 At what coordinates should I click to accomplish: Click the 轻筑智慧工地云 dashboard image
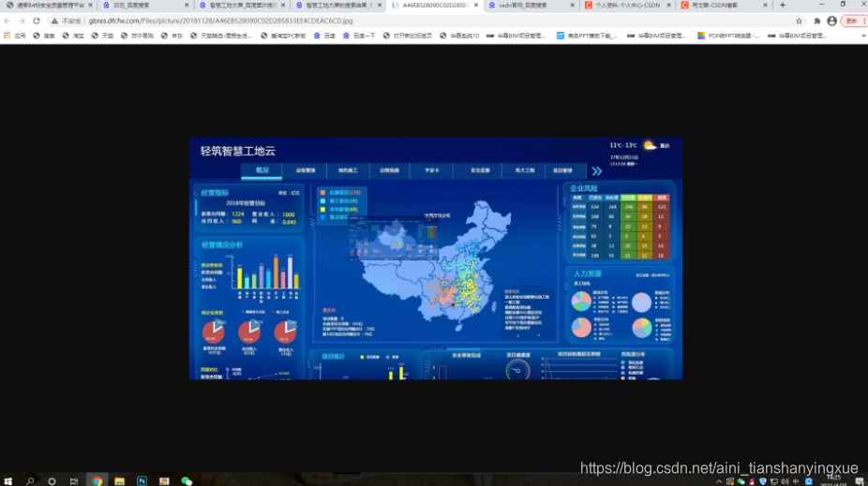coord(436,258)
